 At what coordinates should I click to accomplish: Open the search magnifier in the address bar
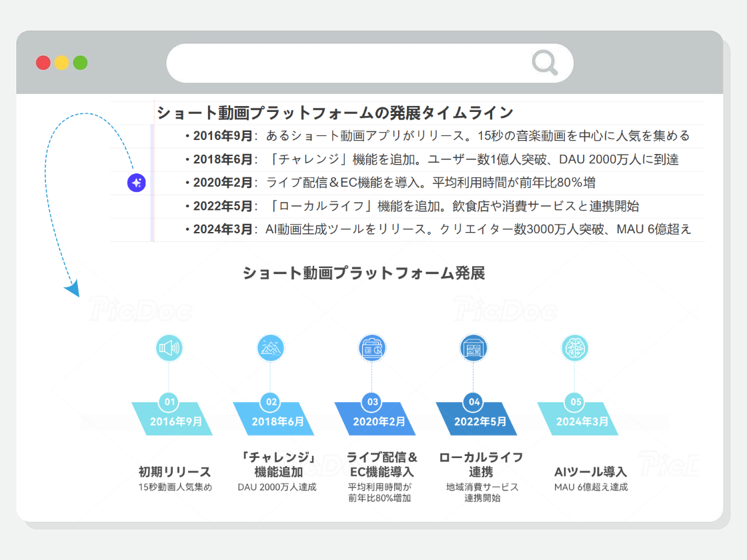(x=544, y=62)
